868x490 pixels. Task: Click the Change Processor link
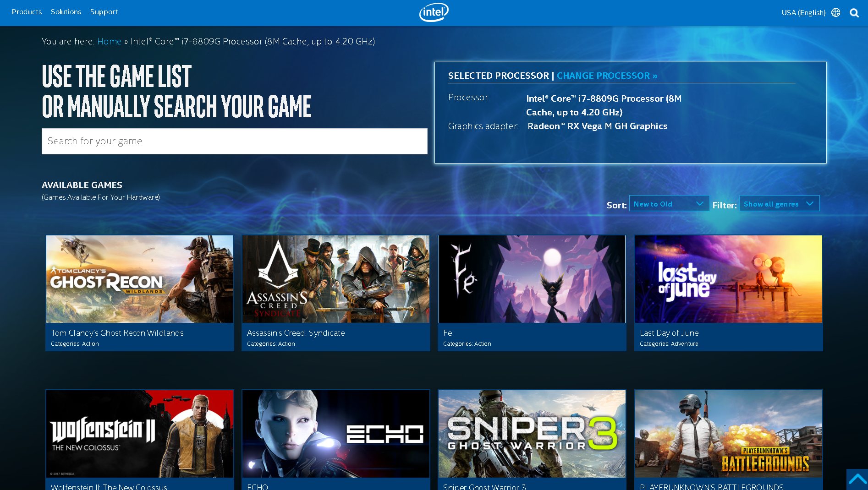point(607,76)
